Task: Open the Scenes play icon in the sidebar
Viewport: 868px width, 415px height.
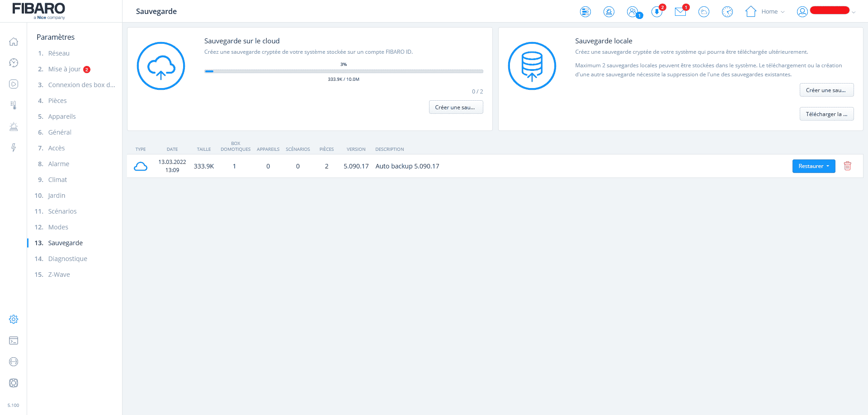Action: [14, 84]
